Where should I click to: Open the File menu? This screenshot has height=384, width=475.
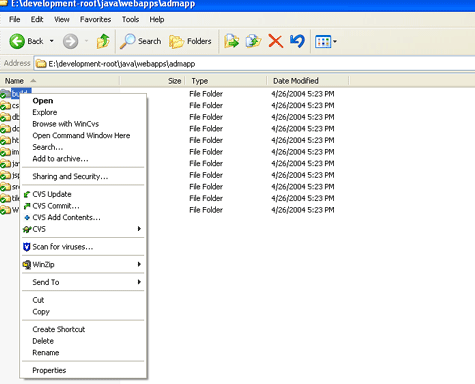[x=15, y=19]
